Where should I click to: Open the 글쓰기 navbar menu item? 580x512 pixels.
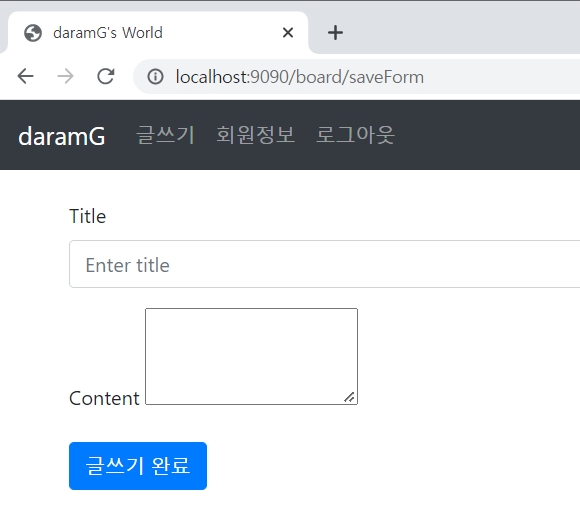pyautogui.click(x=165, y=135)
